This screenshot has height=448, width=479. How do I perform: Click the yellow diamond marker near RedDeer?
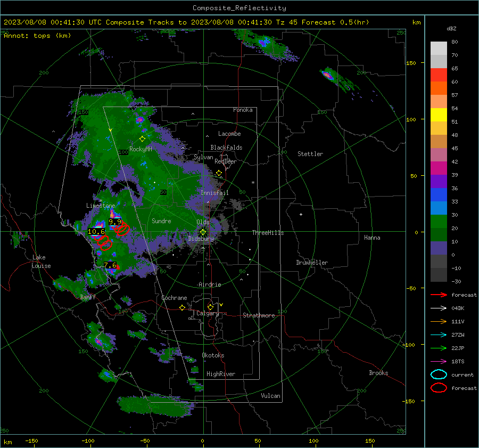click(x=219, y=173)
